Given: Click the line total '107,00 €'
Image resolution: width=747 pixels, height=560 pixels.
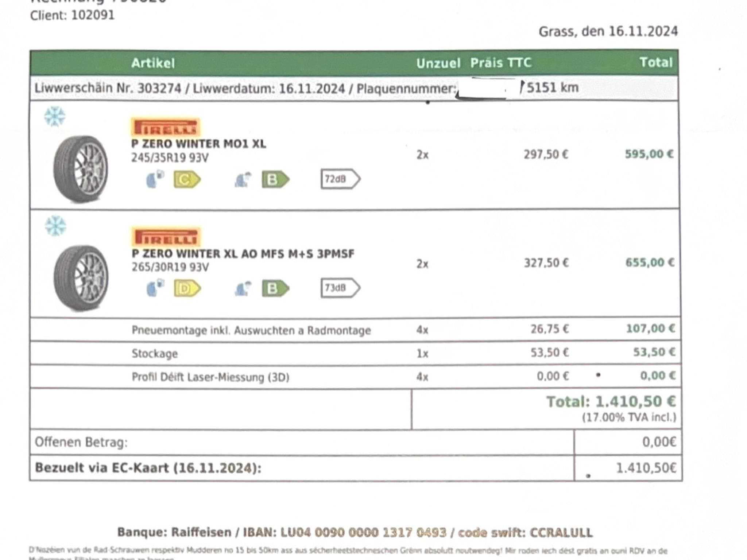Looking at the screenshot, I should pos(651,328).
